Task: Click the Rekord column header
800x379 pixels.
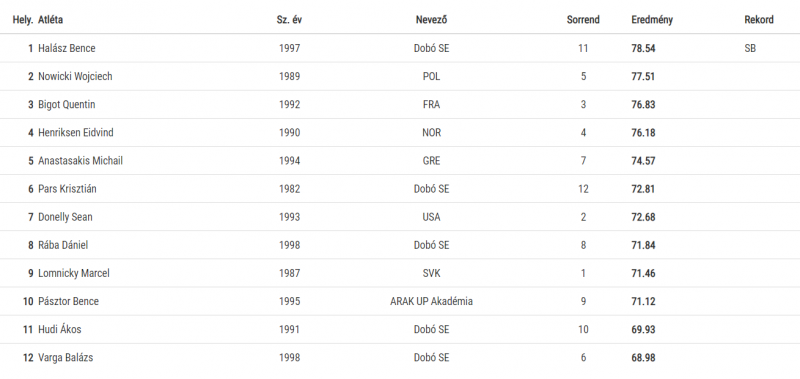Action: 759,20
